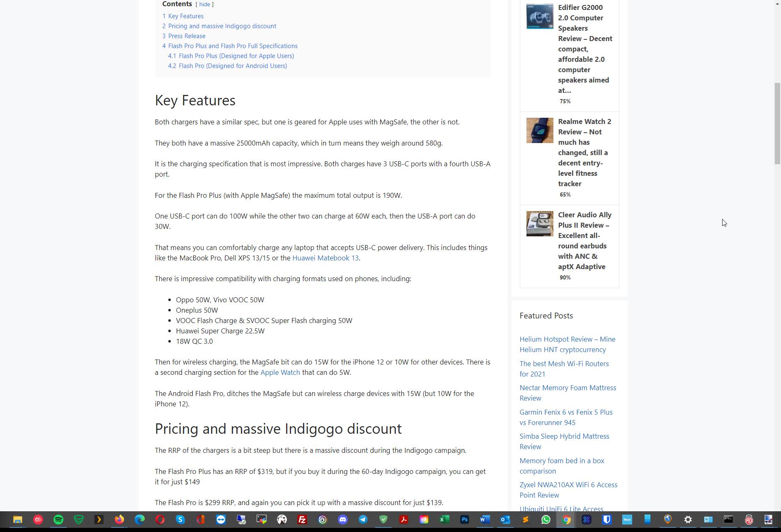The width and height of the screenshot is (781, 532).
Task: Open contents entry 4.2 Flash Pro Android
Action: click(233, 66)
